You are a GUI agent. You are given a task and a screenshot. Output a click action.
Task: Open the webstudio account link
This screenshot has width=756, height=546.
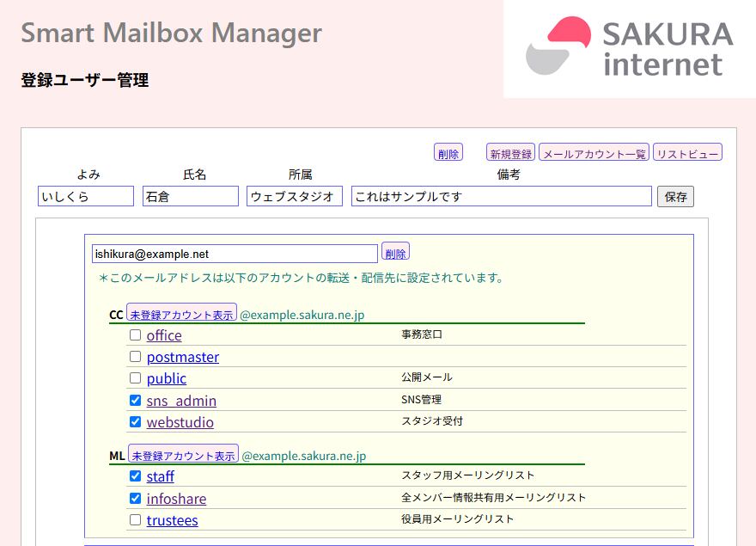tap(180, 422)
